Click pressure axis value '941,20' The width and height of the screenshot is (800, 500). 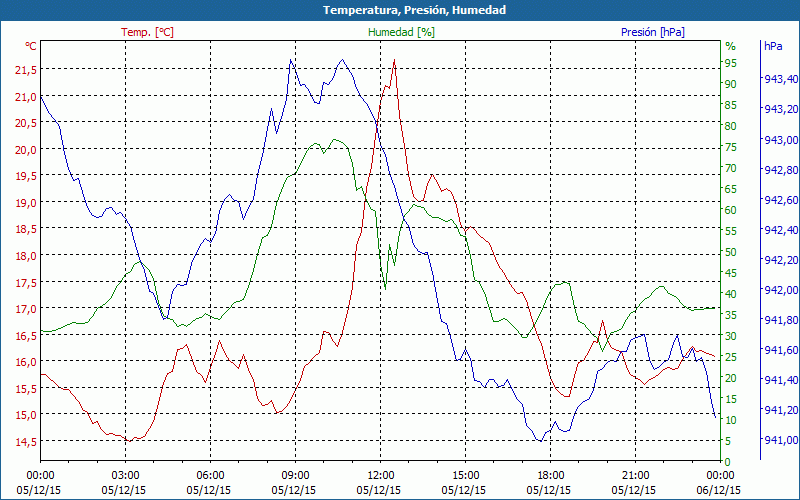point(781,410)
